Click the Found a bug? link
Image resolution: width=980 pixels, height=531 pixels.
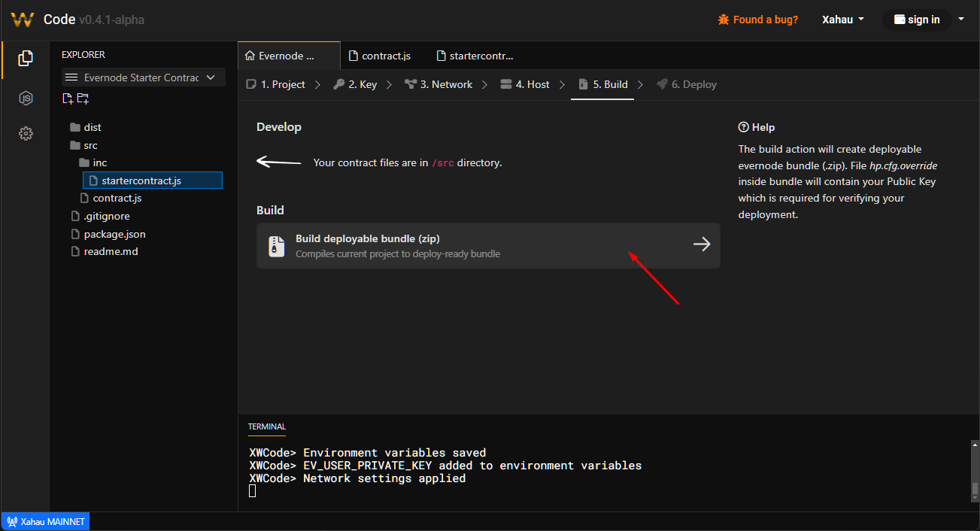pos(758,20)
